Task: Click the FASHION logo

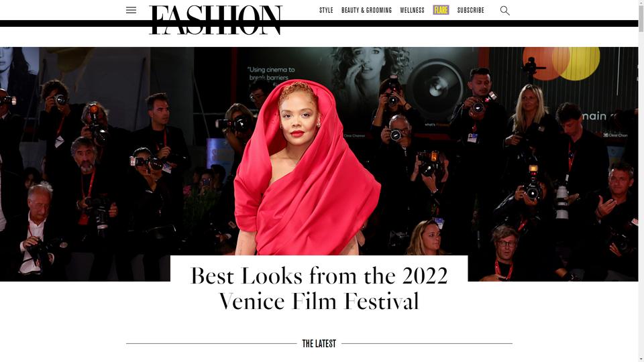Action: click(215, 19)
